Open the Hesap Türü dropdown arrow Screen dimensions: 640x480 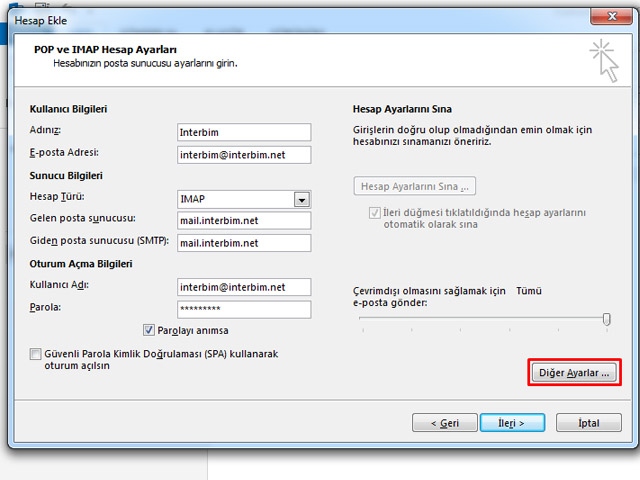pyautogui.click(x=301, y=199)
